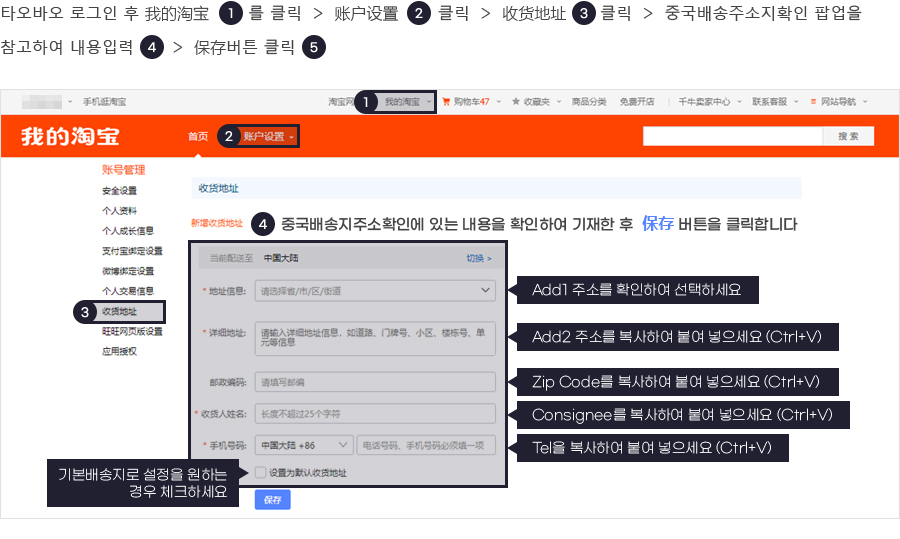Click the 新增收货地址 label
Screen dimensions: 900x539
217,223
